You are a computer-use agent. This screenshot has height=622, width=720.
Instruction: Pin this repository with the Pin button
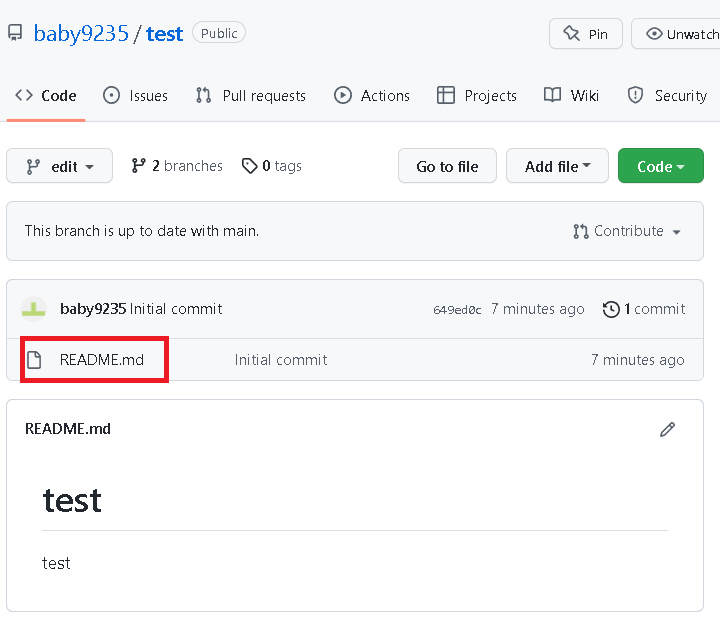tap(585, 34)
